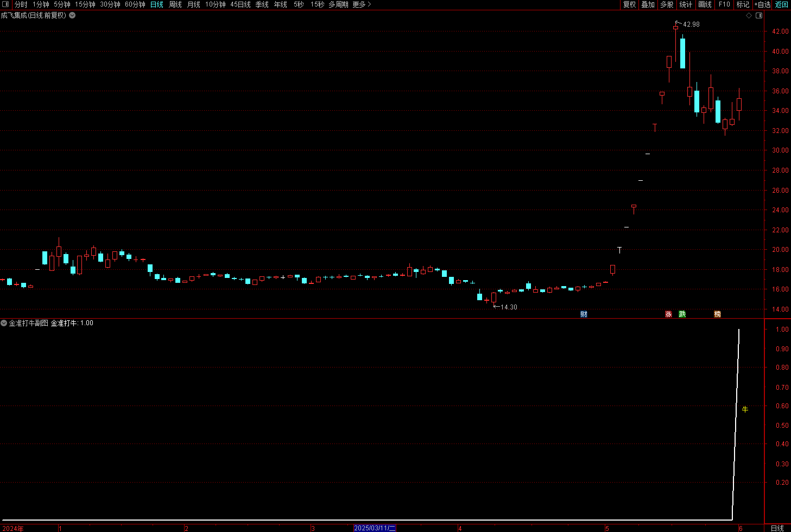Click the 14.30 low price label
The height and width of the screenshot is (532, 791).
[509, 307]
